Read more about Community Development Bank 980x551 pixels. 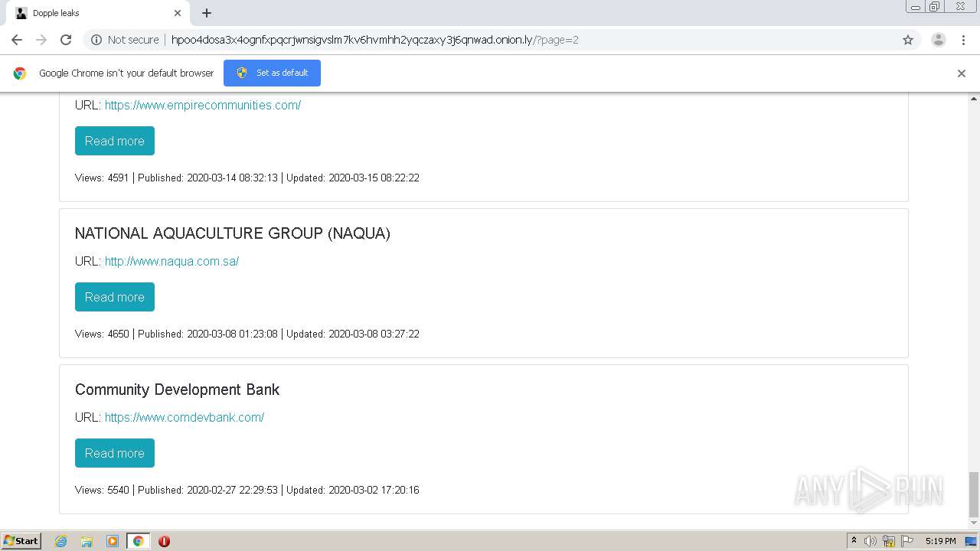[x=115, y=453]
